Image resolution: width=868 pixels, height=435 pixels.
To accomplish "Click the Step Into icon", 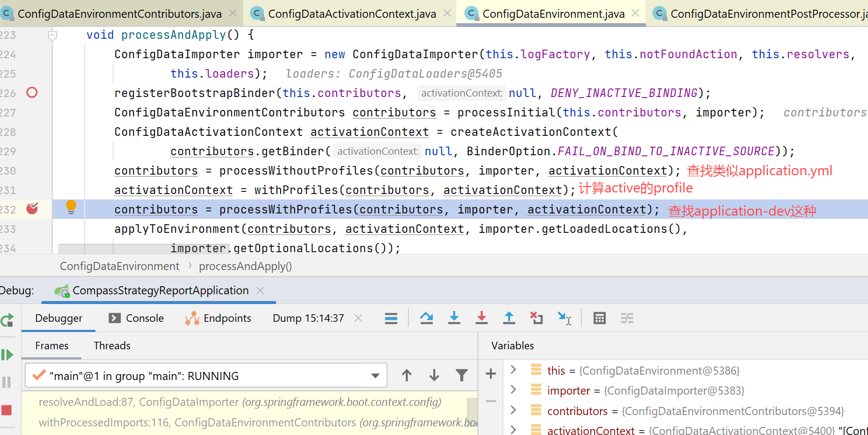I will [x=454, y=318].
